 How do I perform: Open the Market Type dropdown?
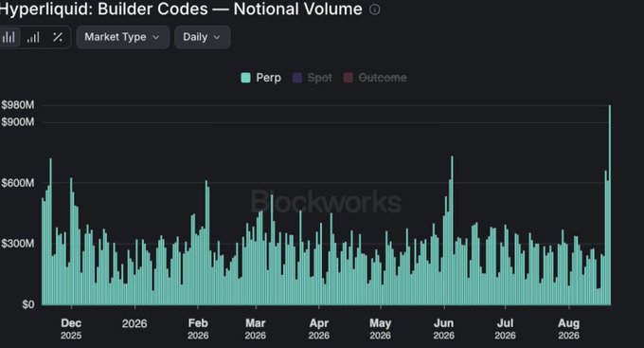[x=122, y=37]
